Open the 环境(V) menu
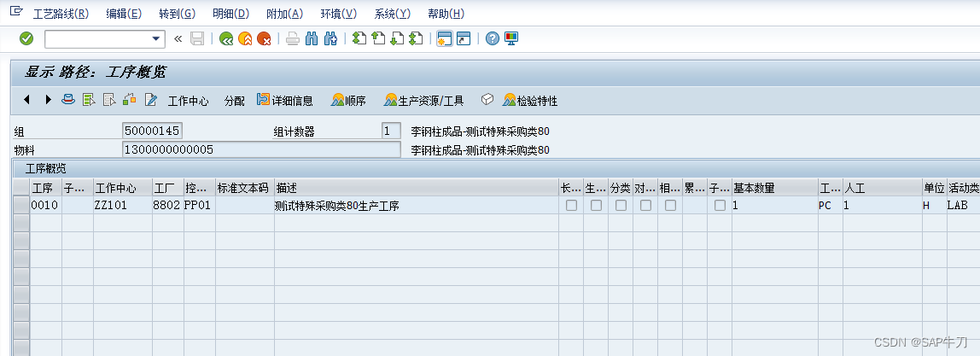Screen dimensions: 980x356 pyautogui.click(x=339, y=14)
